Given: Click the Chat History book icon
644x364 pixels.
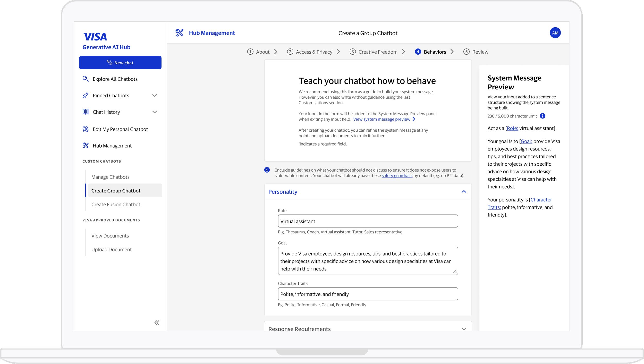Looking at the screenshot, I should pos(86,112).
